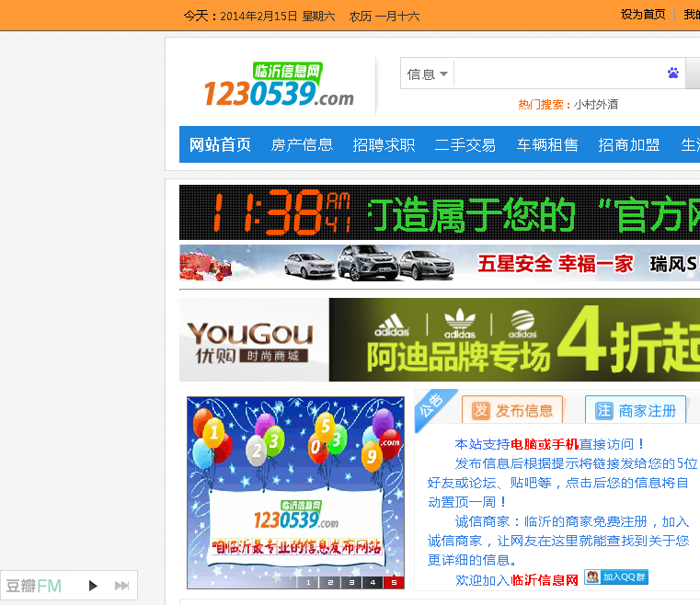Open the 网站首页 nav tab
This screenshot has height=605, width=700.
click(x=220, y=144)
